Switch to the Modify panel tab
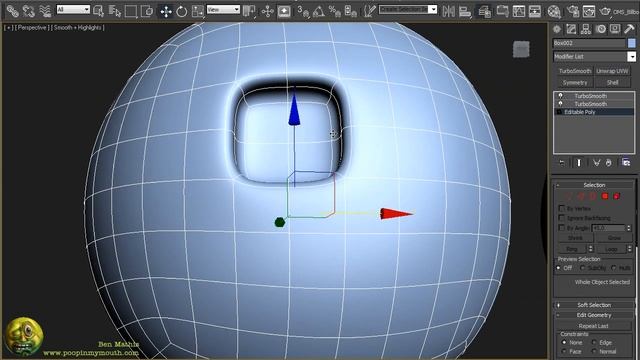This screenshot has height=360, width=640. pyautogui.click(x=571, y=29)
